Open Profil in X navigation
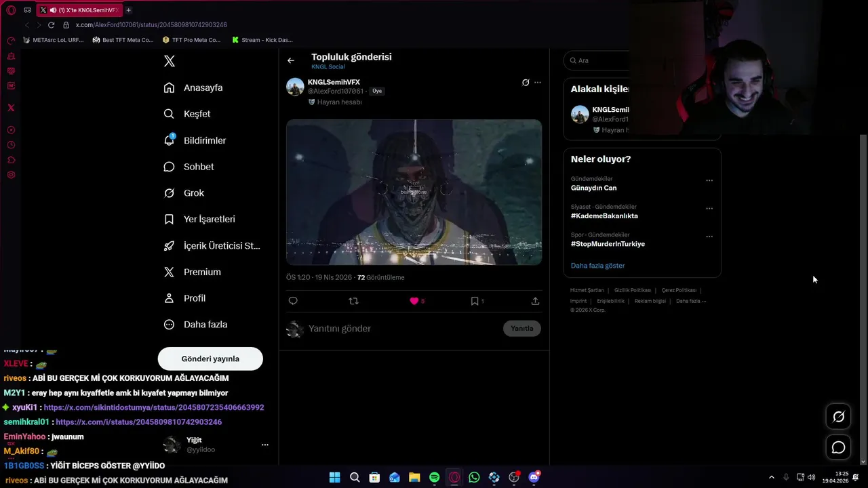This screenshot has height=488, width=868. 185,298
